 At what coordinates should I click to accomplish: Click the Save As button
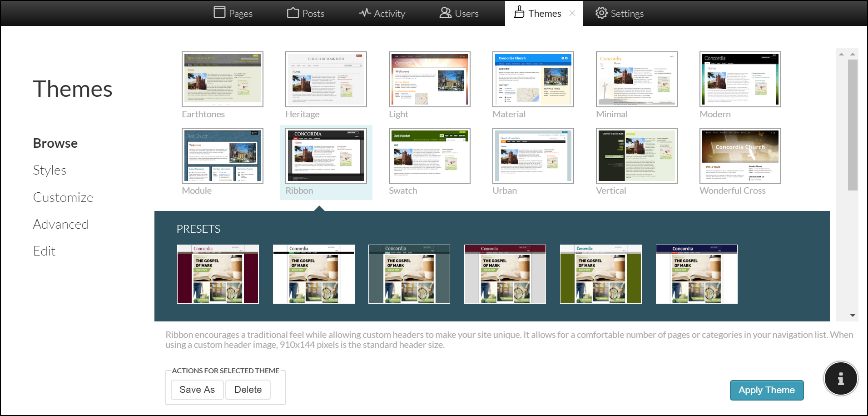(x=197, y=390)
